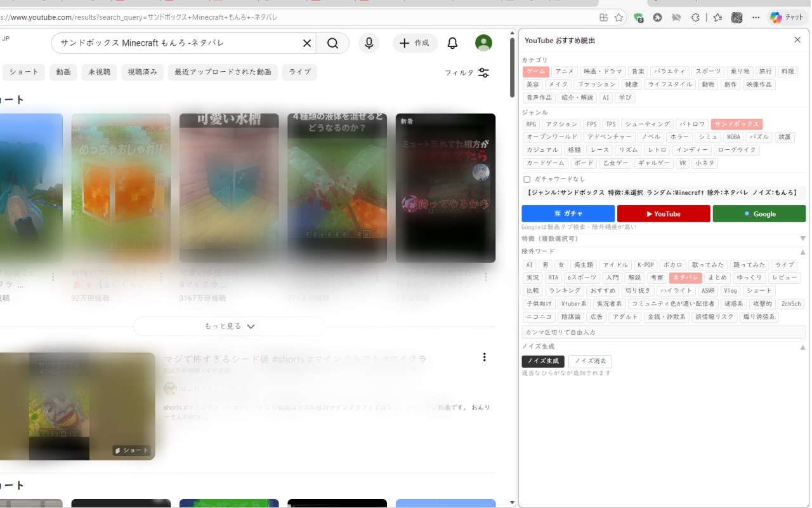Open YouTube notifications bell
Image resolution: width=812 pixels, height=508 pixels.
452,43
